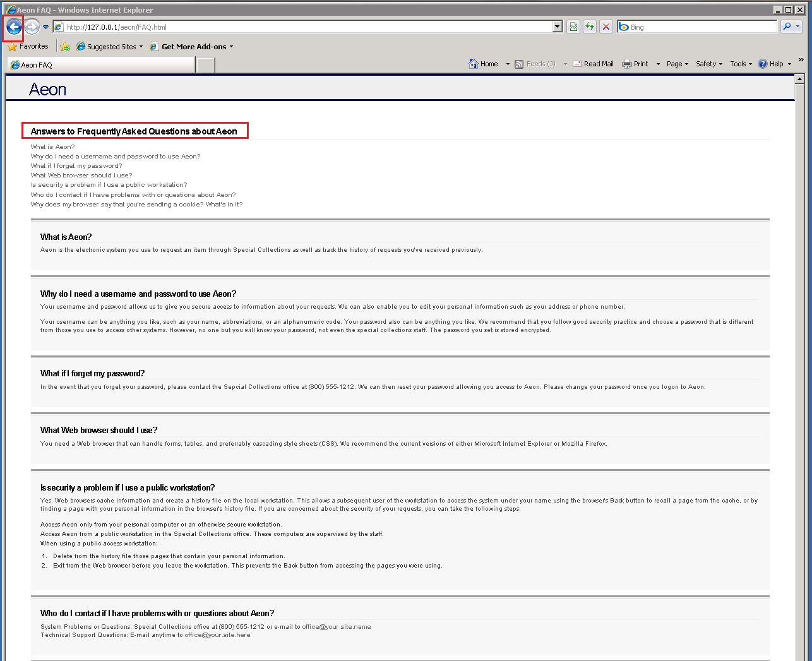Open the 'What is Aeon?' FAQ link
This screenshot has height=661, width=812.
click(x=52, y=146)
